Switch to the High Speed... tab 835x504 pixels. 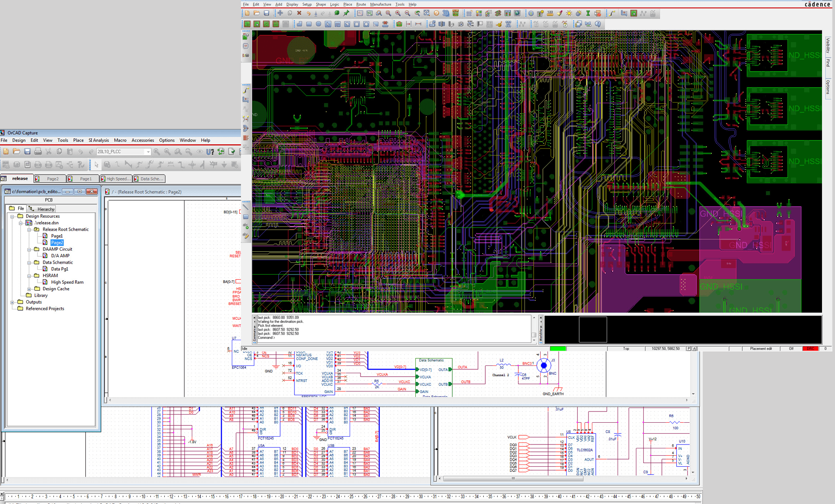click(117, 179)
